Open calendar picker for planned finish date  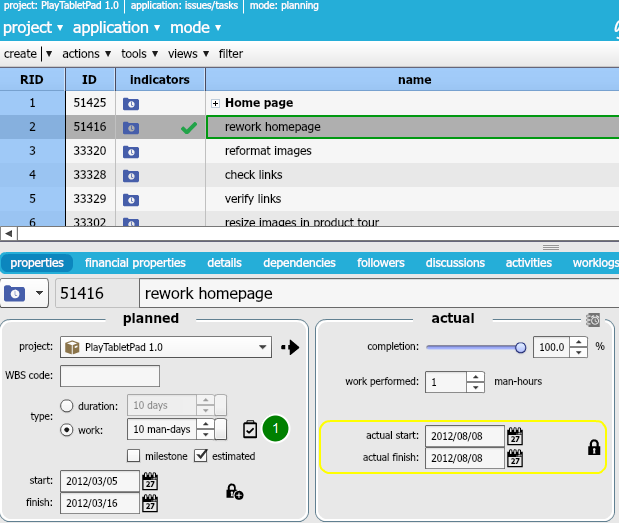click(x=151, y=503)
